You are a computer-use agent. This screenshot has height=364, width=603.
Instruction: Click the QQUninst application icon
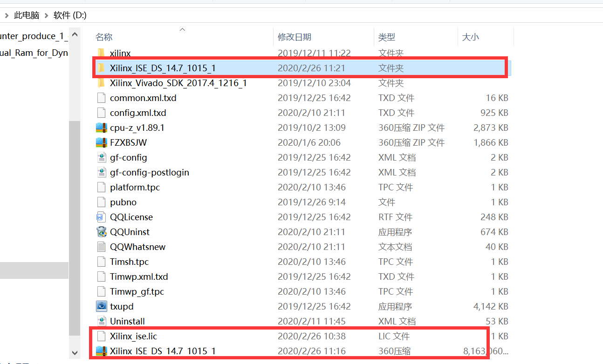pos(101,232)
